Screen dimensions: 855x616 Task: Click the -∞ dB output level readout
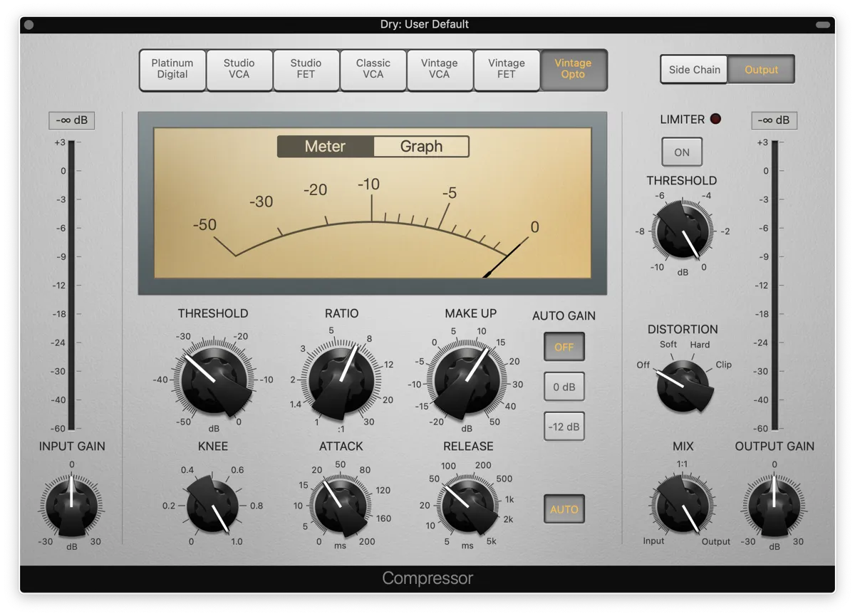pyautogui.click(x=774, y=120)
